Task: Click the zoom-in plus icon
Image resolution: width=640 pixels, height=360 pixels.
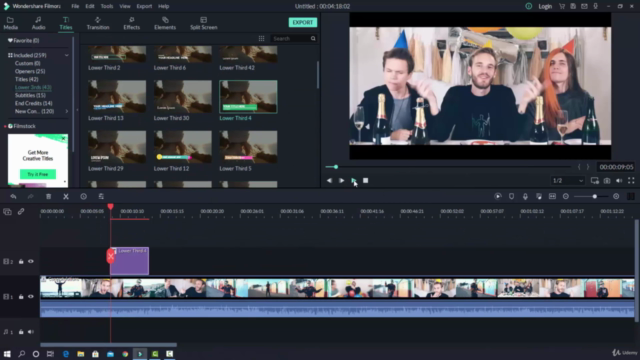Action: coord(616,196)
